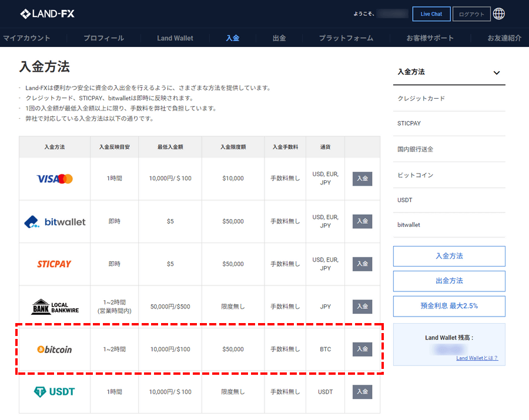The width and height of the screenshot is (529, 420).
Task: Click 入金 button in VISA row
Action: click(362, 179)
